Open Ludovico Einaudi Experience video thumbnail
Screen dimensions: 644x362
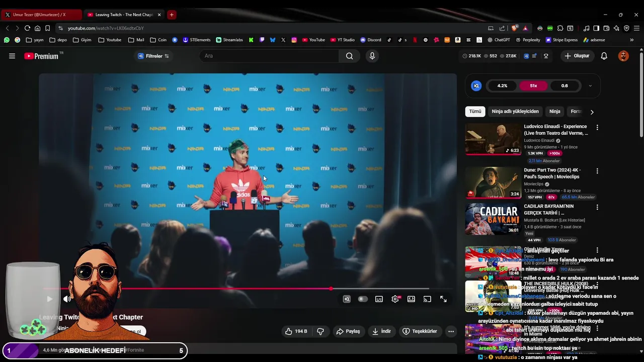click(493, 139)
